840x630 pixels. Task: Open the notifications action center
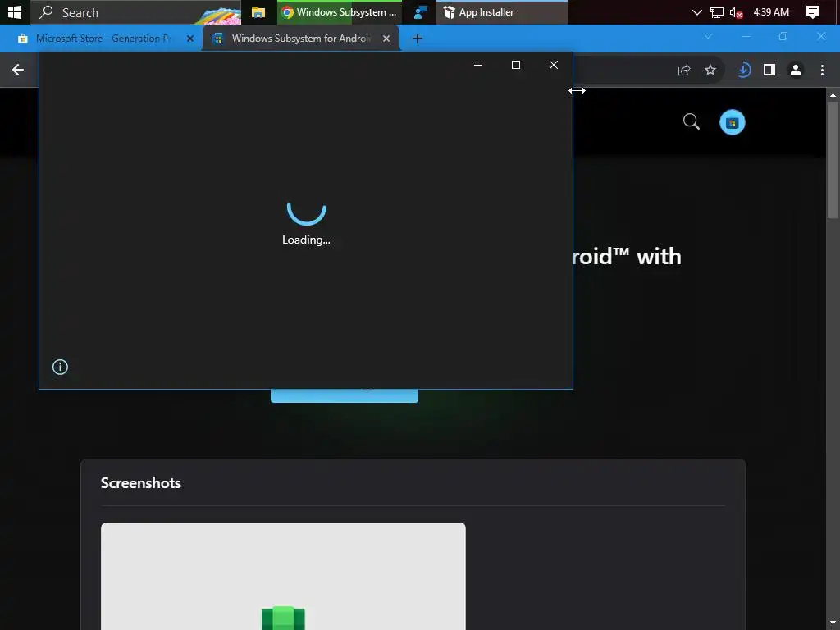(x=813, y=11)
